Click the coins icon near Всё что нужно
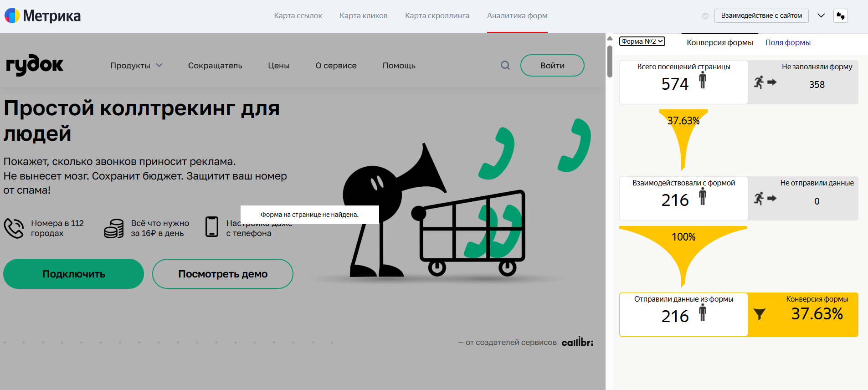This screenshot has height=390, width=868. pyautogui.click(x=113, y=228)
